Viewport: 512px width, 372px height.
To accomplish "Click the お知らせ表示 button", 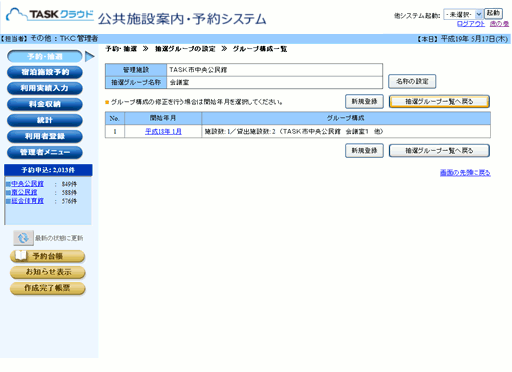I will click(x=48, y=272).
